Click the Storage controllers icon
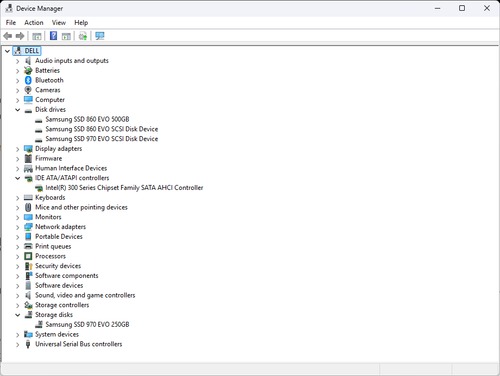 click(28, 305)
